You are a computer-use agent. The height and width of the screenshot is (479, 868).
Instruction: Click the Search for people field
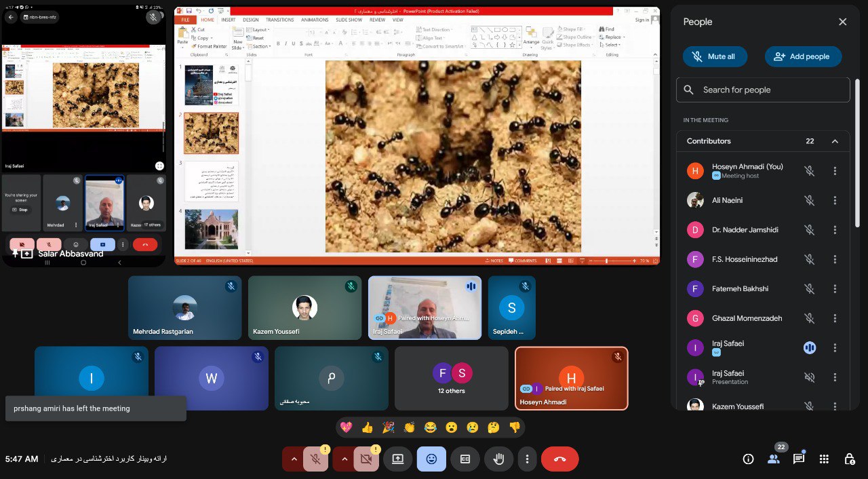click(x=763, y=90)
